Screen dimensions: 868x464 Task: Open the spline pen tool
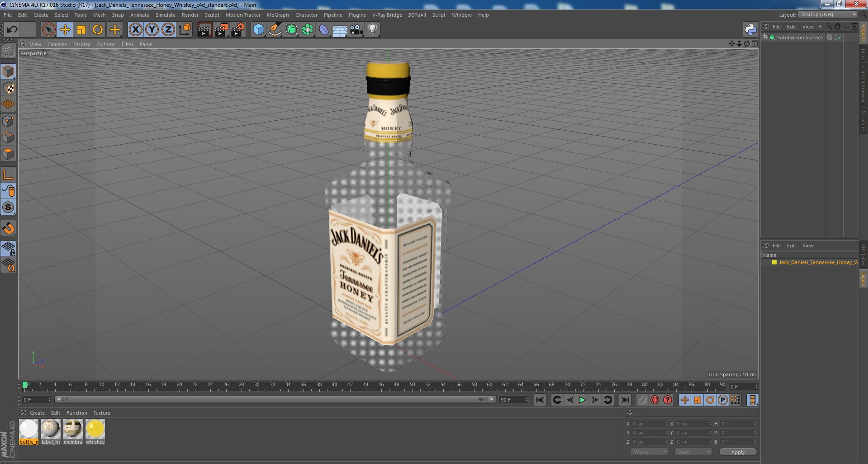275,30
